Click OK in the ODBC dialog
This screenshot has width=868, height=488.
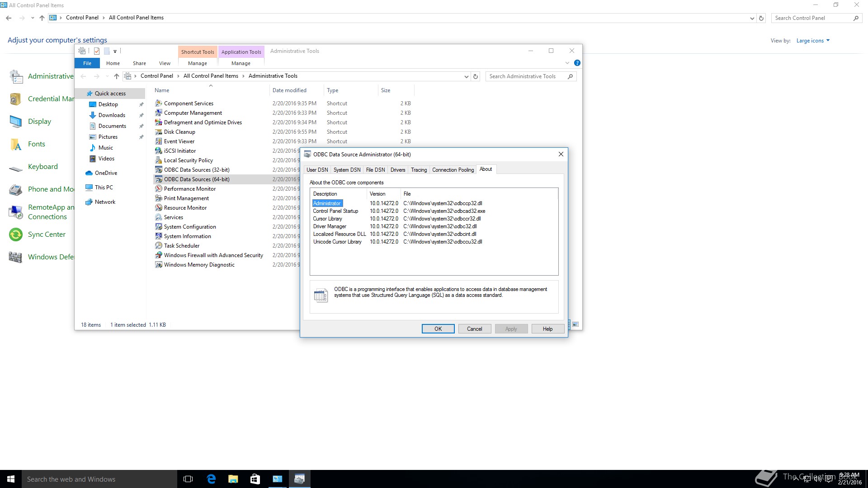pos(438,329)
